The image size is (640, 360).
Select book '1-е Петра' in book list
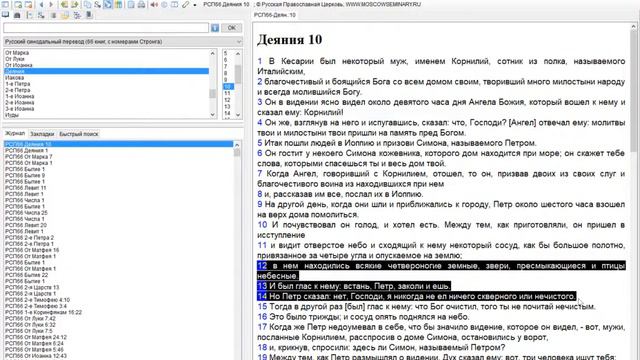click(106, 84)
